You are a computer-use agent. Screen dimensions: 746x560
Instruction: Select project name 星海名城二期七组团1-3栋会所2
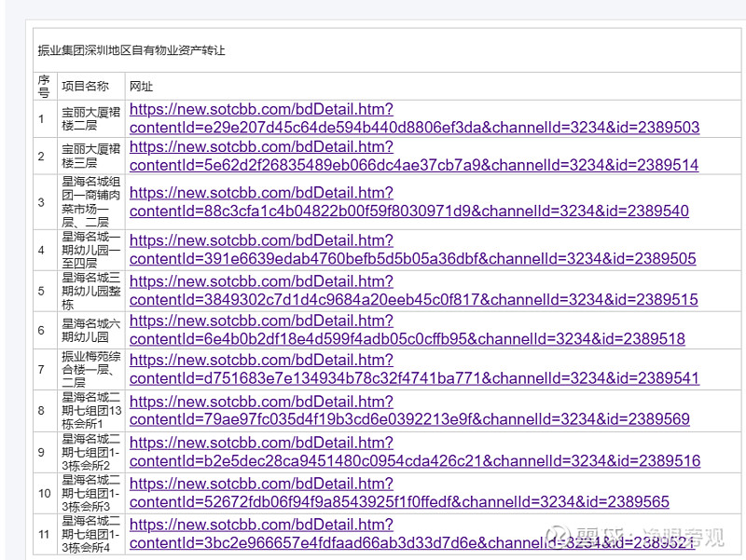pos(90,452)
